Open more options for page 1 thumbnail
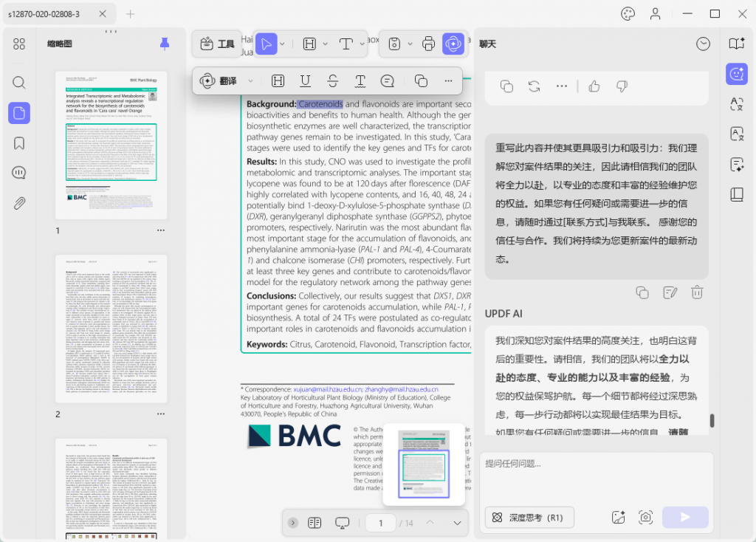 pyautogui.click(x=161, y=230)
